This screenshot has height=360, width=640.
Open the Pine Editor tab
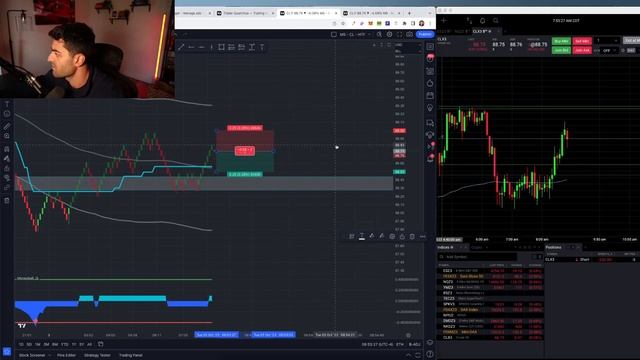click(x=67, y=355)
